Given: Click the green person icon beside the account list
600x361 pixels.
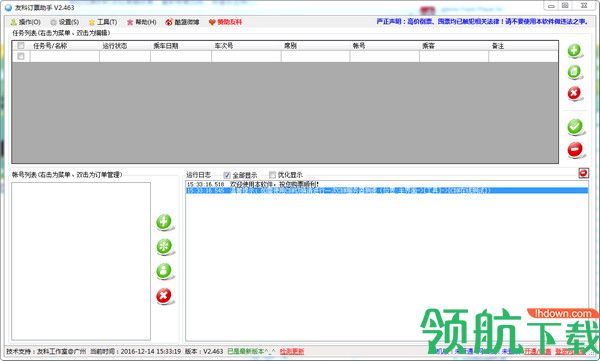Looking at the screenshot, I should 164,271.
